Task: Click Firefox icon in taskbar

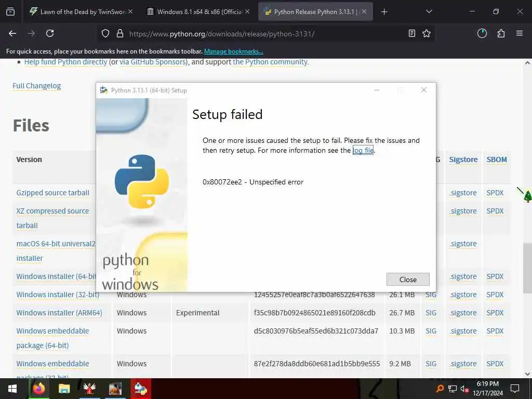Action: click(x=38, y=389)
